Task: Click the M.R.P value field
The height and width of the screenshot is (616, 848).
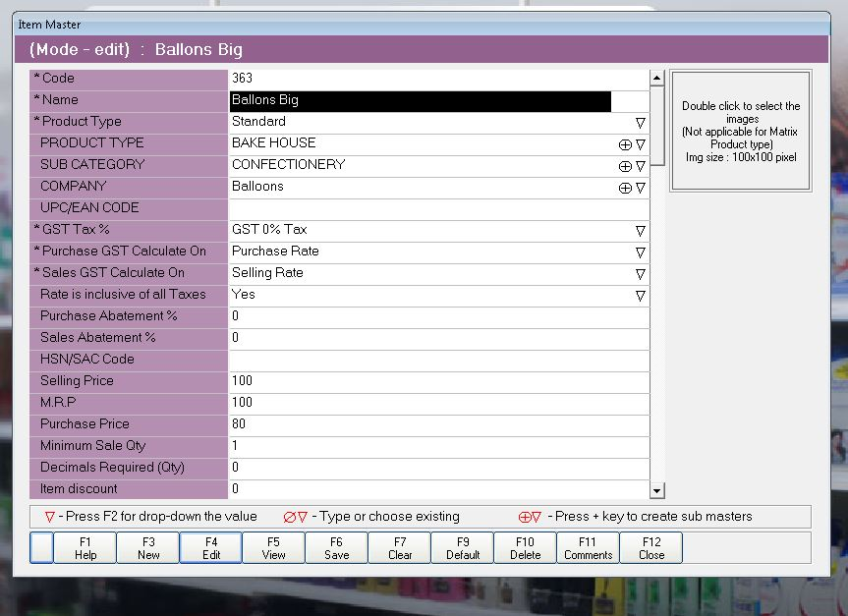Action: (x=438, y=404)
